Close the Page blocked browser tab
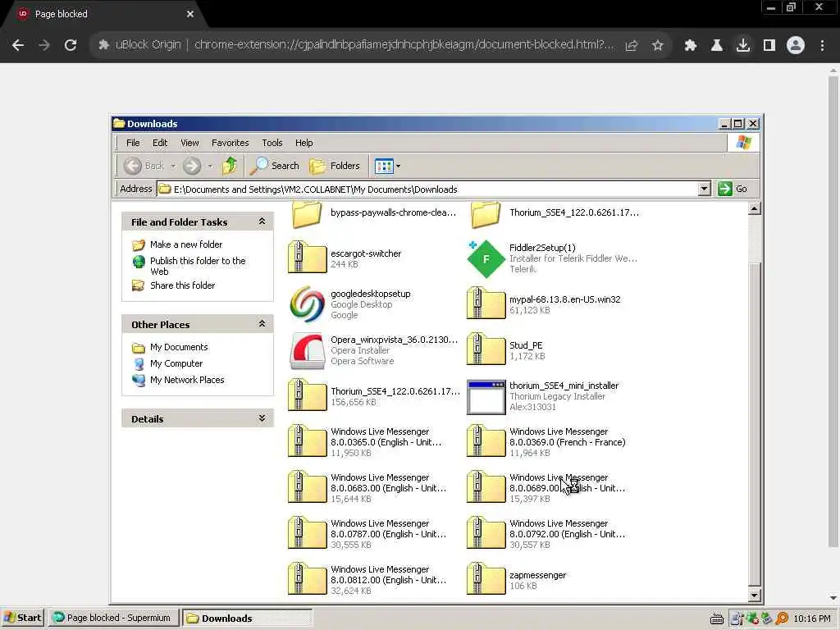The width and height of the screenshot is (840, 630). tap(190, 14)
